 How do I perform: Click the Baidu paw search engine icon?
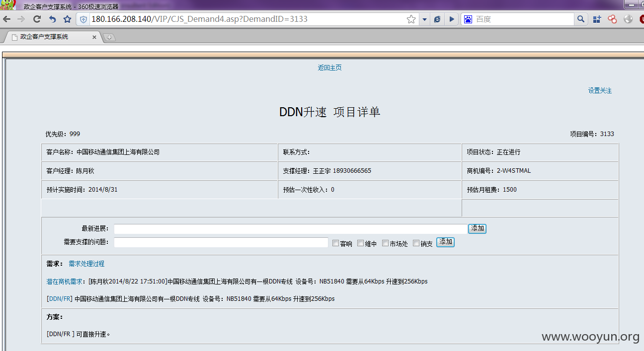468,19
